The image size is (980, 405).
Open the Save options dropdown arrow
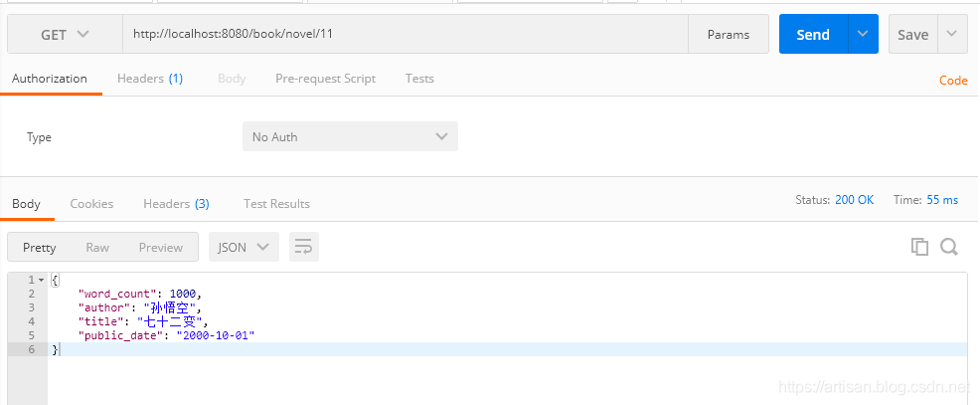(952, 35)
